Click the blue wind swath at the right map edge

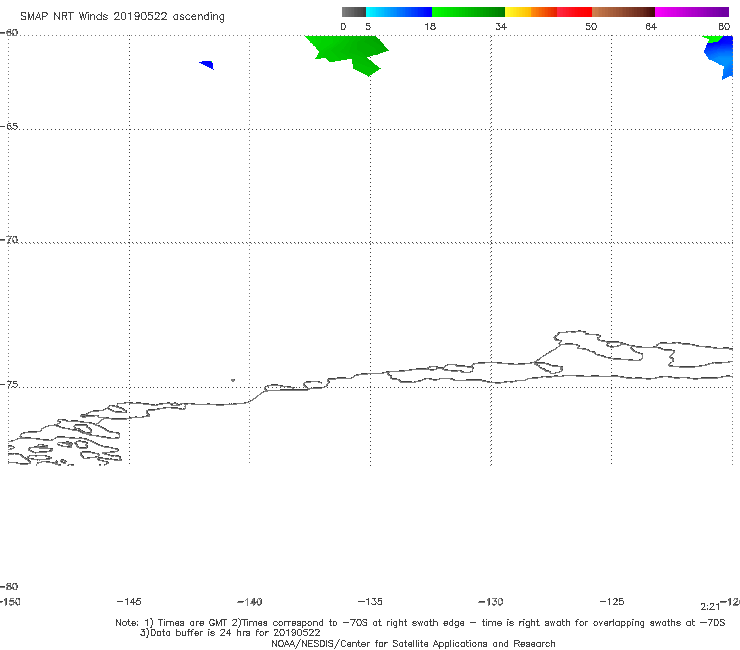pos(721,59)
